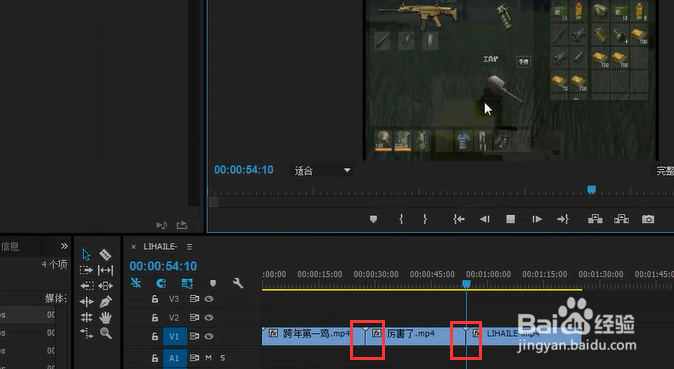Select the Track Select Backward tool
This screenshot has height=369, width=674.
click(x=86, y=286)
